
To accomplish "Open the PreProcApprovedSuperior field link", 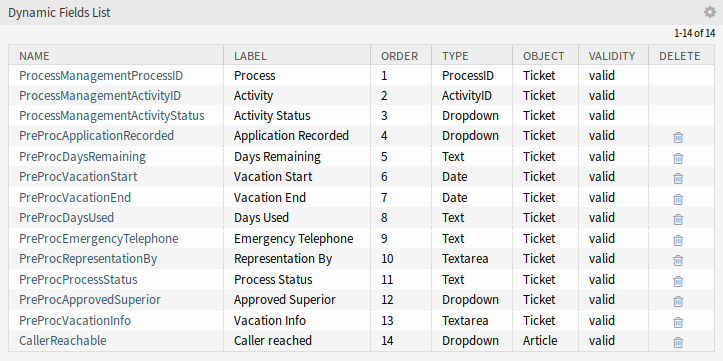I will (x=90, y=300).
